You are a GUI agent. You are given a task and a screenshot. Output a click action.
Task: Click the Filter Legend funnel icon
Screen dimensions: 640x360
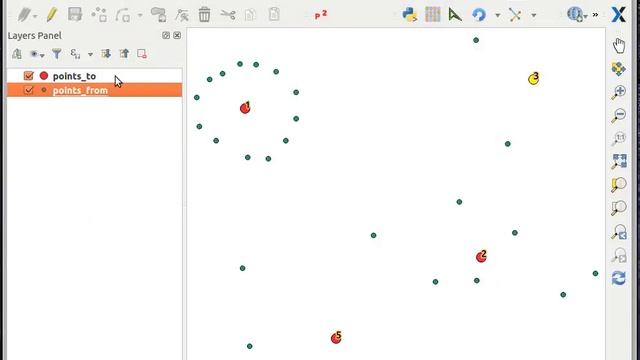point(56,53)
